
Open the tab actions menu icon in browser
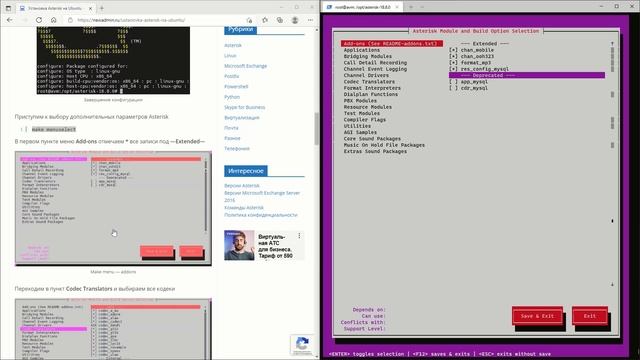coord(8,8)
